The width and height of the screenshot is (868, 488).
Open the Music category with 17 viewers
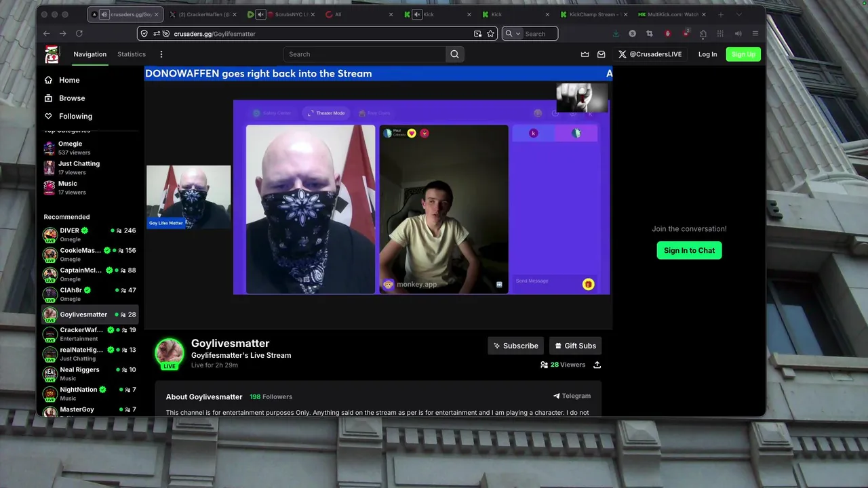tap(90, 188)
